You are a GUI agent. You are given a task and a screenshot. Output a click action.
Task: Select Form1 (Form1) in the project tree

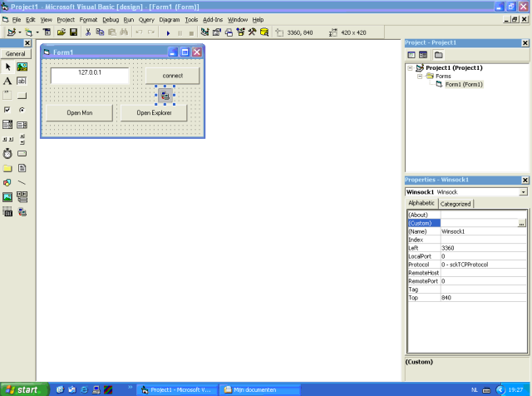464,84
